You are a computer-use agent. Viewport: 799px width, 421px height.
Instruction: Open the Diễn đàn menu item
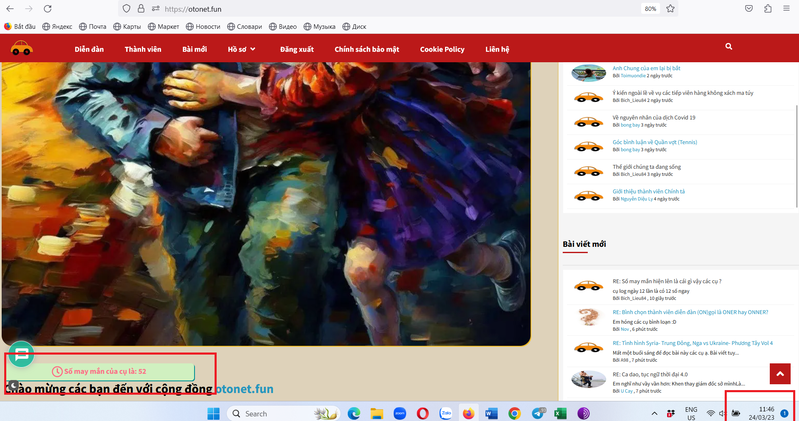pos(89,48)
